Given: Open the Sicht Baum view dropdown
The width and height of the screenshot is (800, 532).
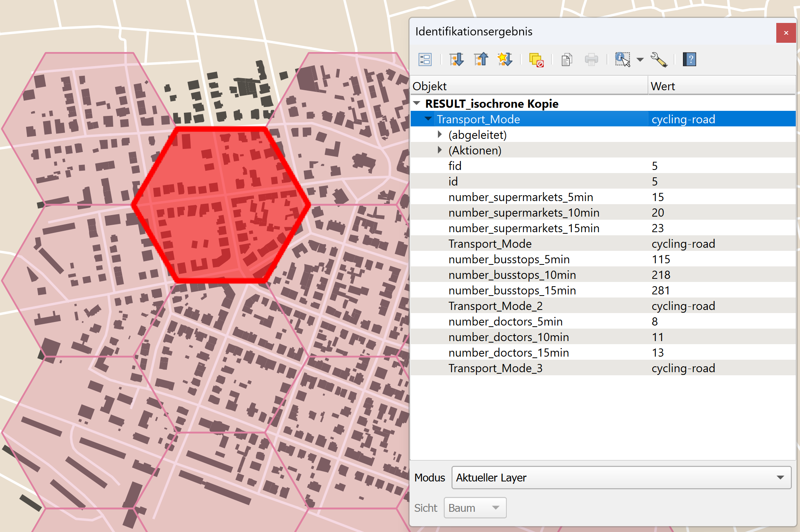Looking at the screenshot, I should 475,508.
